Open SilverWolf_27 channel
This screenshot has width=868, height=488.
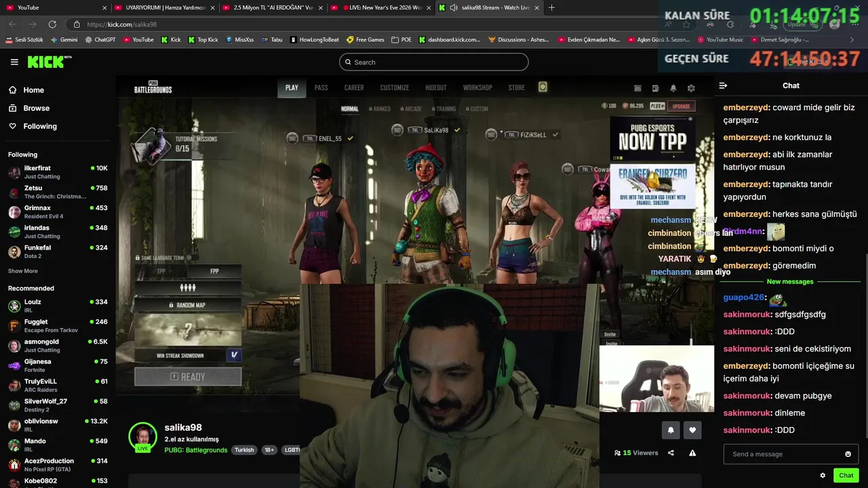pyautogui.click(x=58, y=405)
